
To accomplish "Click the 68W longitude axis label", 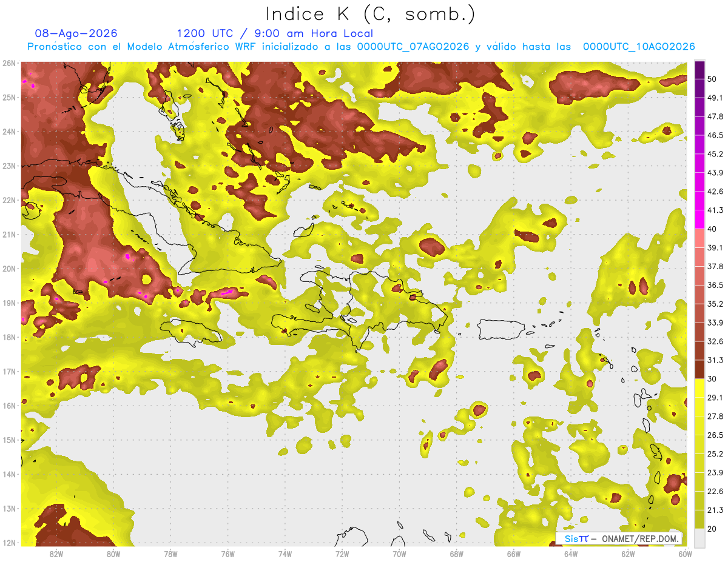I will click(456, 554).
